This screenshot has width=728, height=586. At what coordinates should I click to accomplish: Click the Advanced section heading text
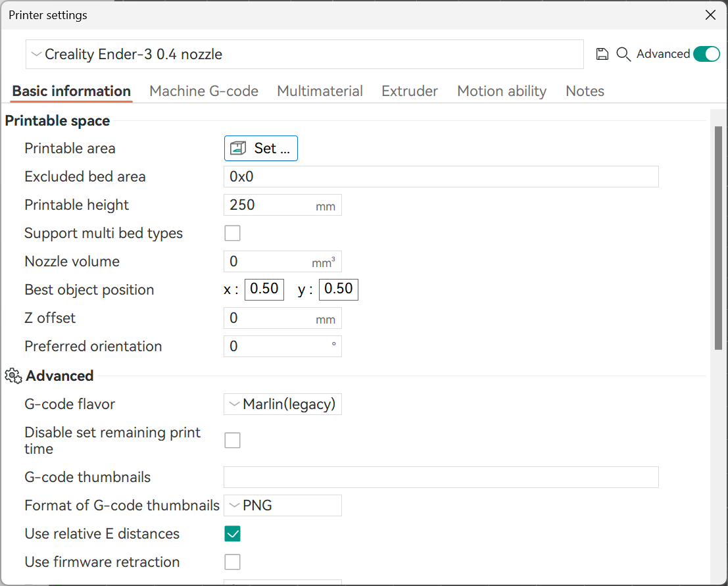pyautogui.click(x=60, y=376)
